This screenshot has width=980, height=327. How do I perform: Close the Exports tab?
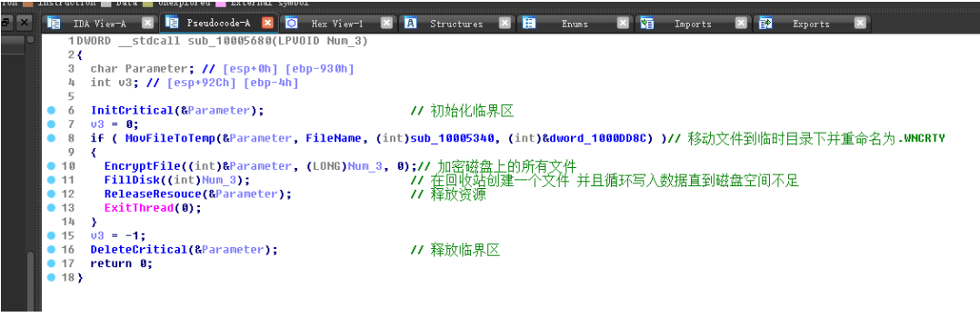[x=861, y=23]
